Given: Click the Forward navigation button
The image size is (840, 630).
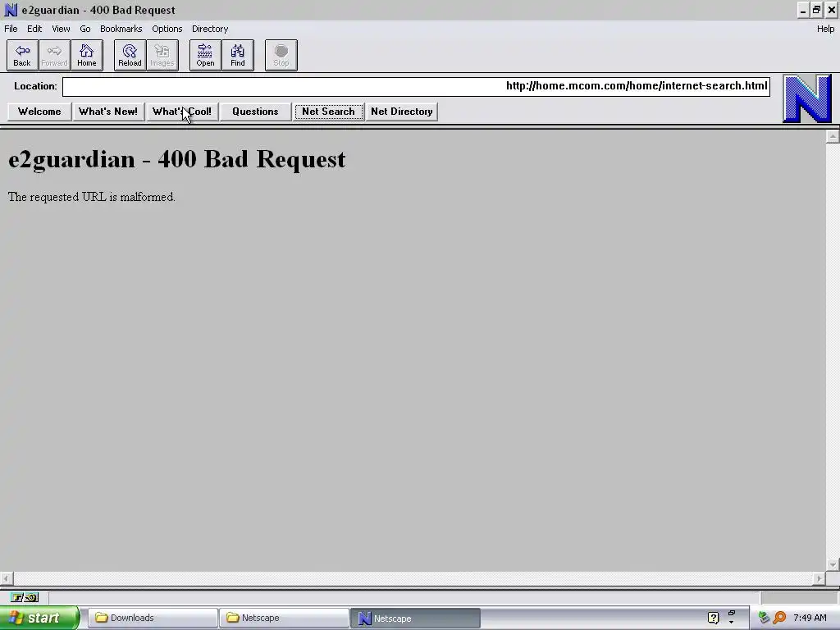Looking at the screenshot, I should [55, 55].
